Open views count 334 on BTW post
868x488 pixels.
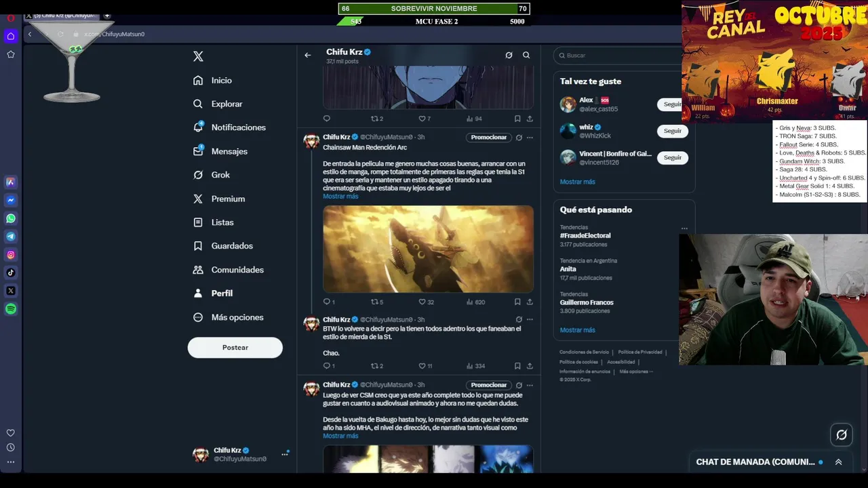[476, 366]
